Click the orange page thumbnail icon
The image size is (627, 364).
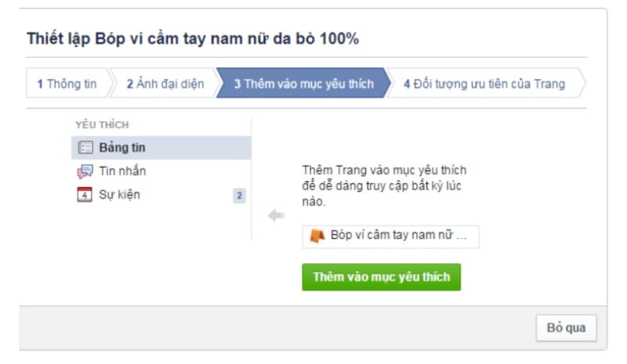tap(317, 236)
